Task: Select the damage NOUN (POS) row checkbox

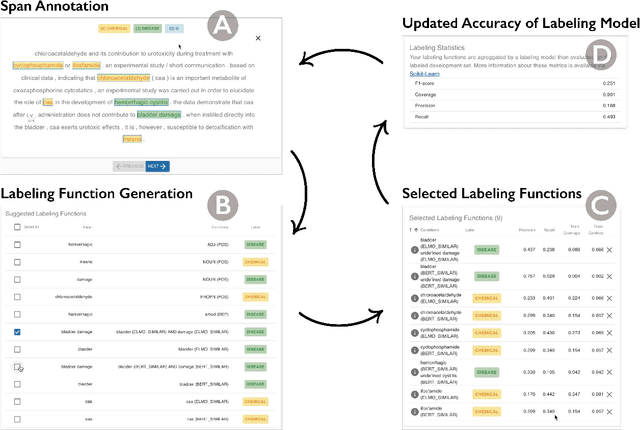Action: 17,279
